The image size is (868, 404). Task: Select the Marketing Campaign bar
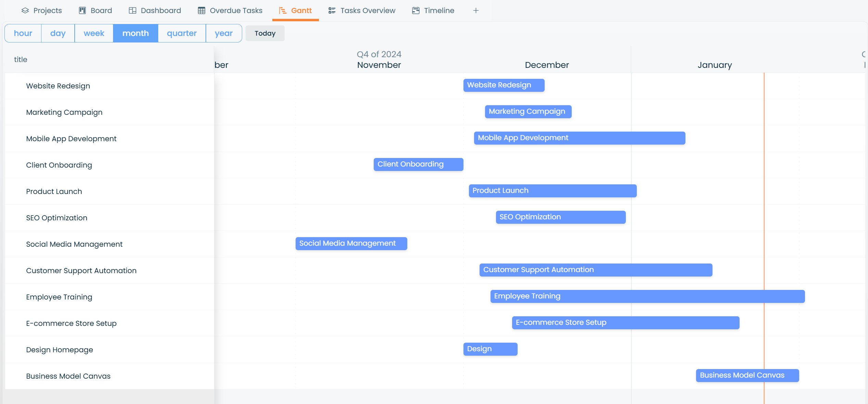tap(528, 112)
